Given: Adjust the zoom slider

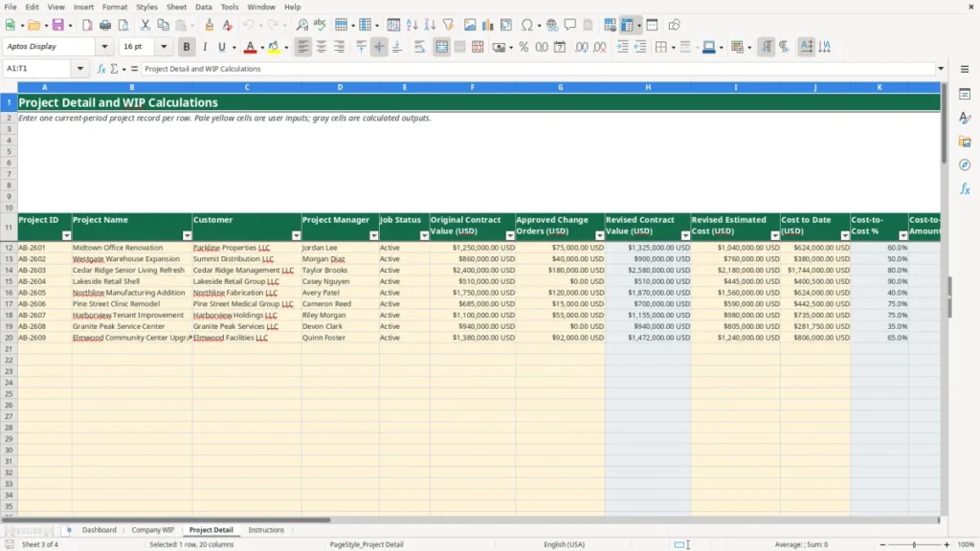Looking at the screenshot, I should tap(914, 544).
